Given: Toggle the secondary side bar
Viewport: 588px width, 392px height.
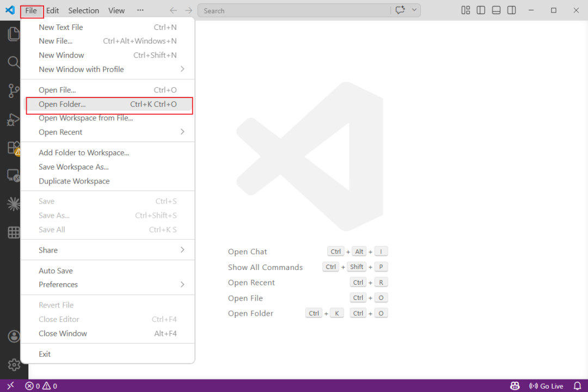Looking at the screenshot, I should (x=511, y=10).
